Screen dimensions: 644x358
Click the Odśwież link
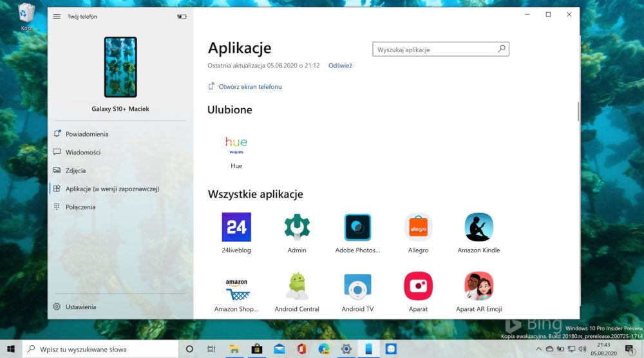(340, 66)
